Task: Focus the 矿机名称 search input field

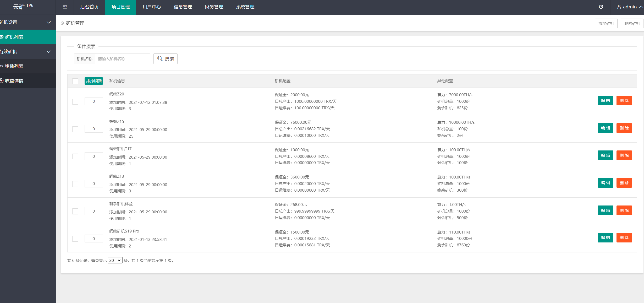Action: click(123, 59)
